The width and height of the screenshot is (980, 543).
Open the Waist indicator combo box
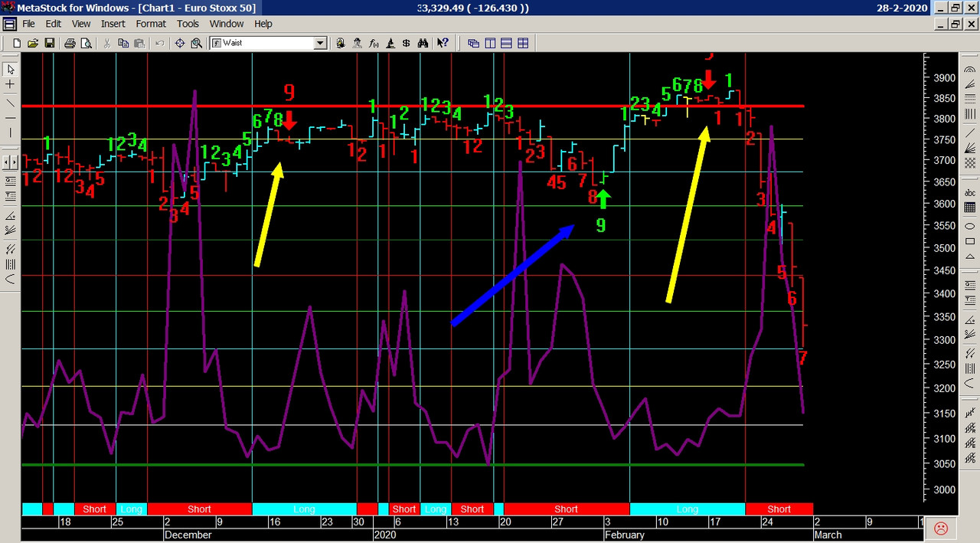(x=269, y=43)
